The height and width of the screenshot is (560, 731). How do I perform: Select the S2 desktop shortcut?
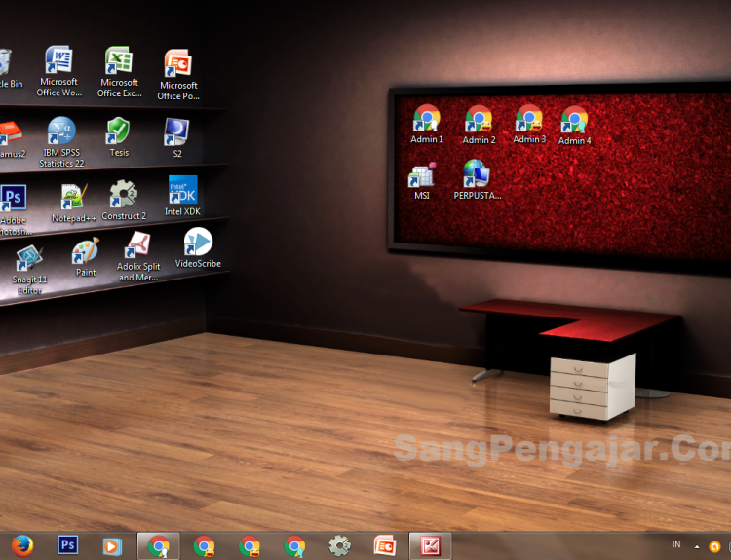point(176,137)
